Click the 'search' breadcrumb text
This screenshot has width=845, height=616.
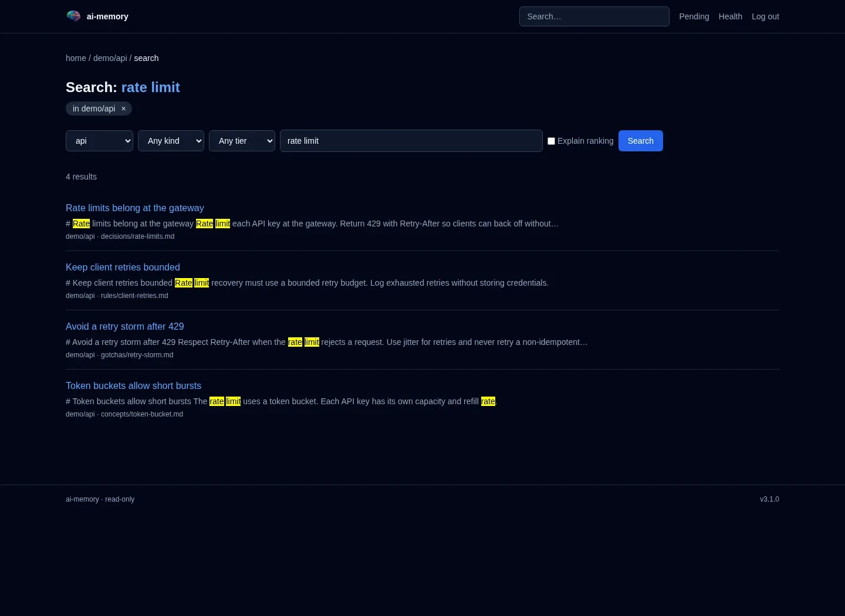tap(146, 58)
